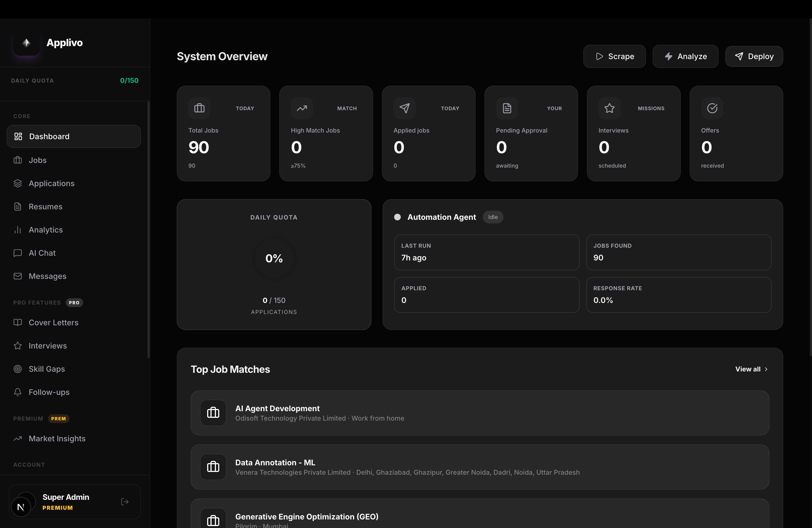Click View all link for job matches
Image resolution: width=812 pixels, height=528 pixels.
point(752,369)
